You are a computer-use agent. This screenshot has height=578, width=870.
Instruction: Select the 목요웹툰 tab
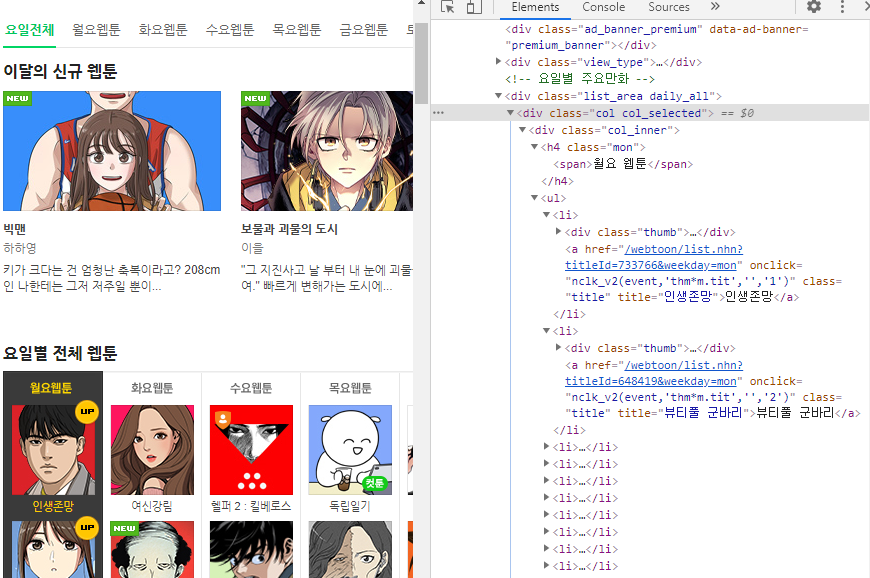pyautogui.click(x=296, y=30)
